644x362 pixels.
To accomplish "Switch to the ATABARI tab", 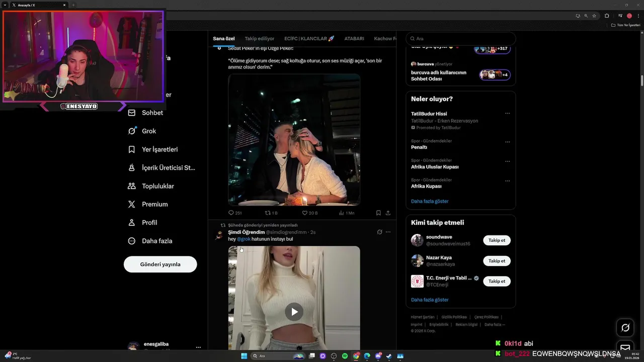I will tap(354, 38).
